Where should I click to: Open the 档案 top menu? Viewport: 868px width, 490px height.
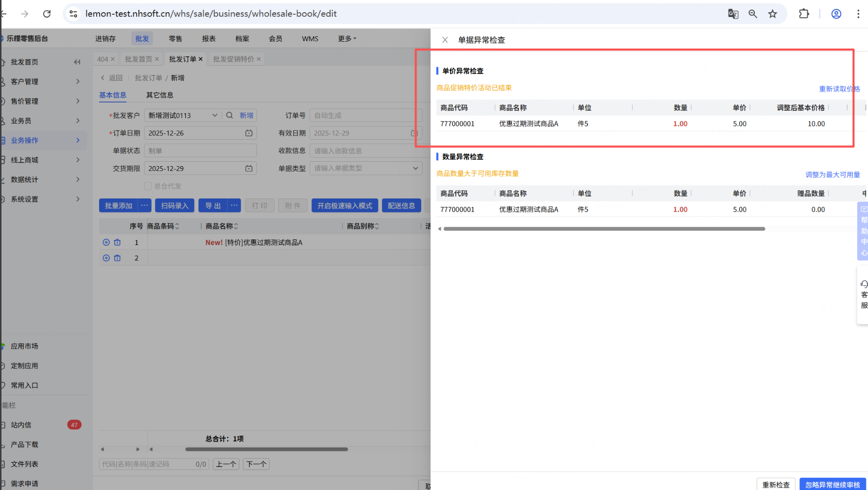(242, 38)
